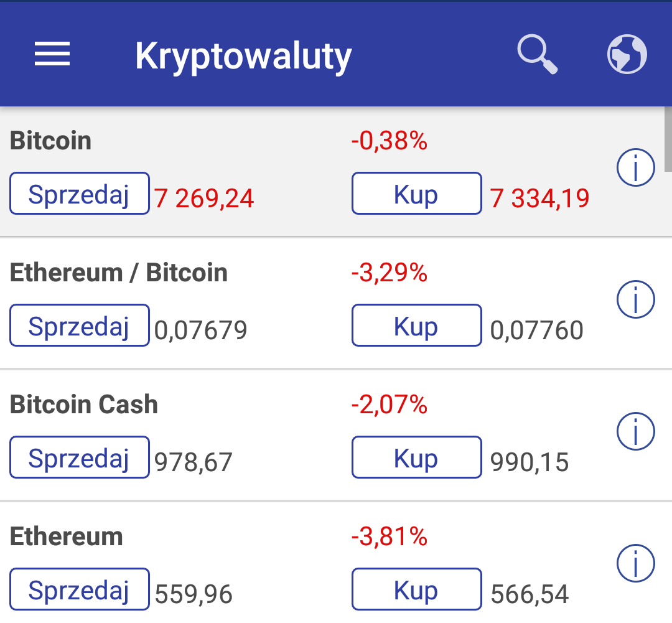Viewport: 672px width, 623px height.
Task: Buy Ethereum / Bitcoin with Kup
Action: click(x=416, y=326)
